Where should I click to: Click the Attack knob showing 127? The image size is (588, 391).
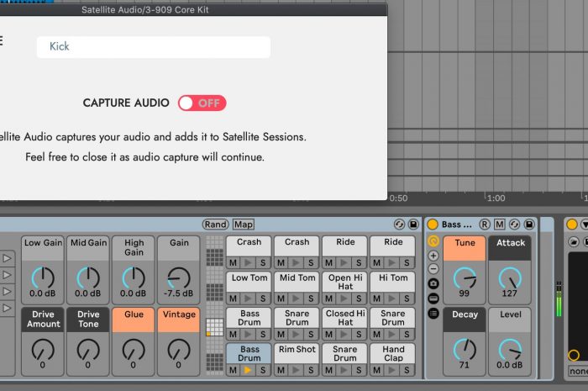[x=510, y=278]
